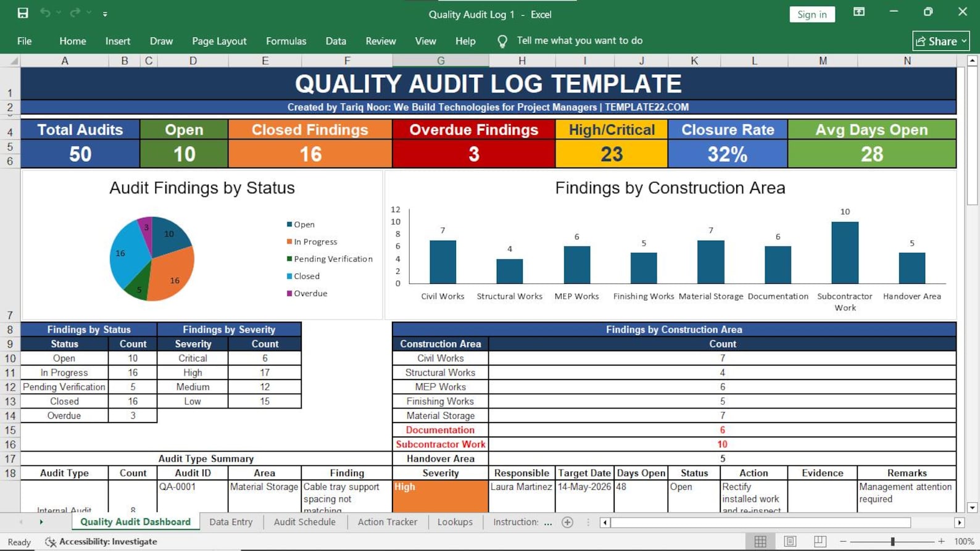This screenshot has height=551, width=980.
Task: Switch to Page Layout view icon
Action: tap(790, 542)
